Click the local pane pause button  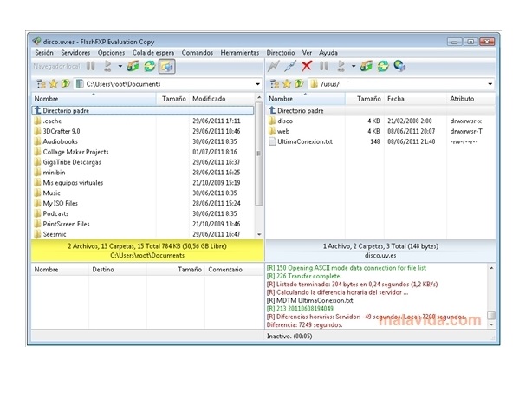[91, 66]
